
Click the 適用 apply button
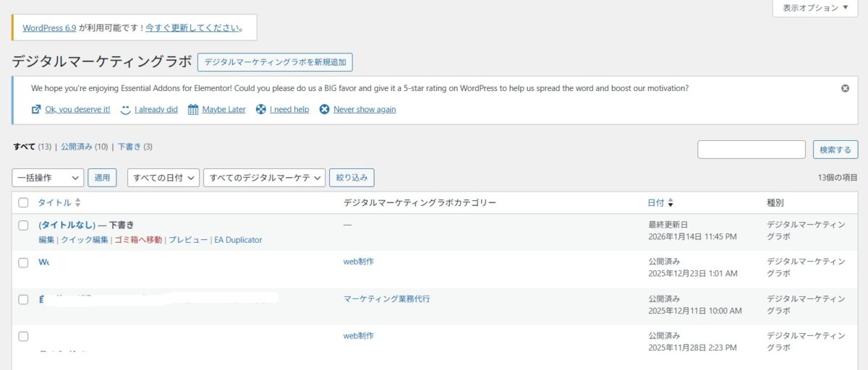(x=102, y=177)
